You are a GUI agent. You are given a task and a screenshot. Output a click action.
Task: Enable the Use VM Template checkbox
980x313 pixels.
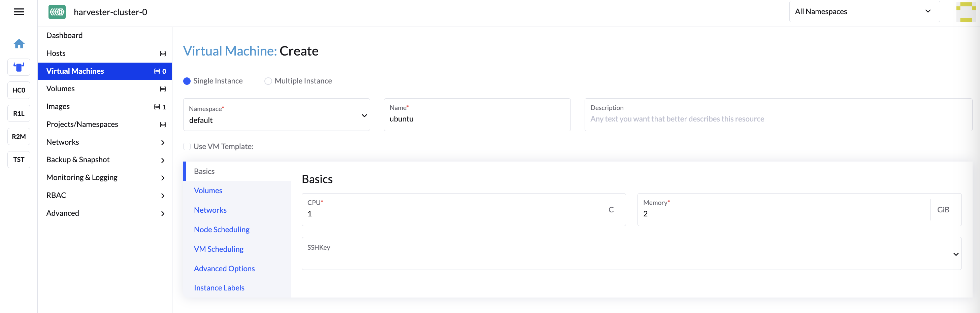point(187,146)
